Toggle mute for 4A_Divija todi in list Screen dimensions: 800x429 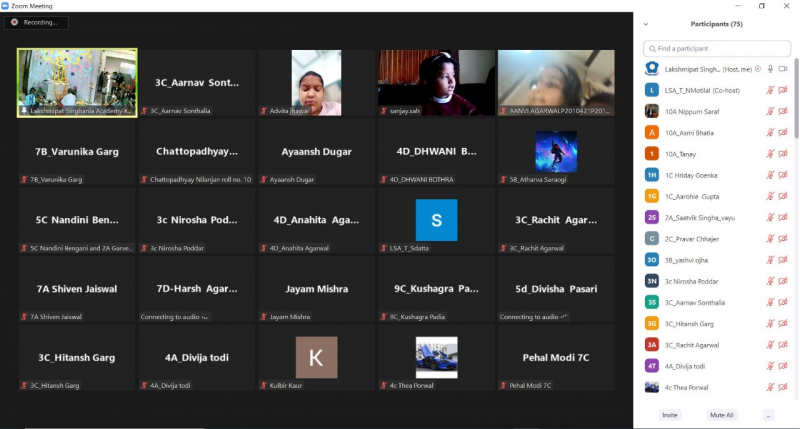769,366
